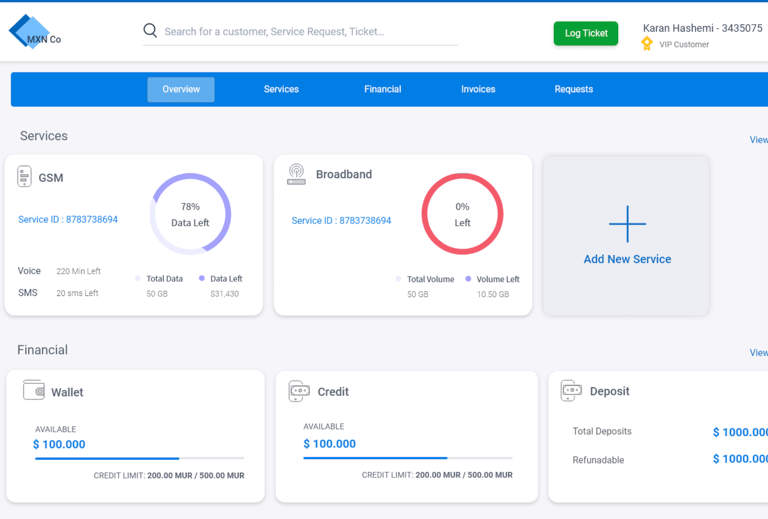Click '220 Min Left' voice value
This screenshot has width=768, height=519.
click(78, 271)
